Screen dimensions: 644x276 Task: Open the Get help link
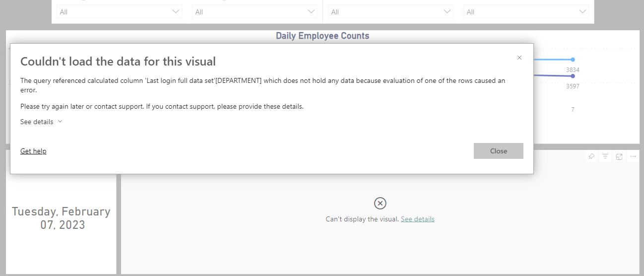coord(33,151)
